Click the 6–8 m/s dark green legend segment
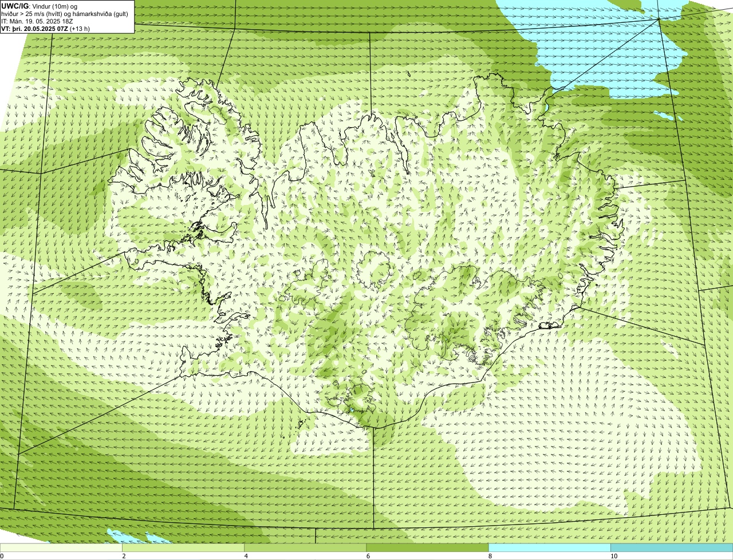The width and height of the screenshot is (733, 560). coord(427,548)
